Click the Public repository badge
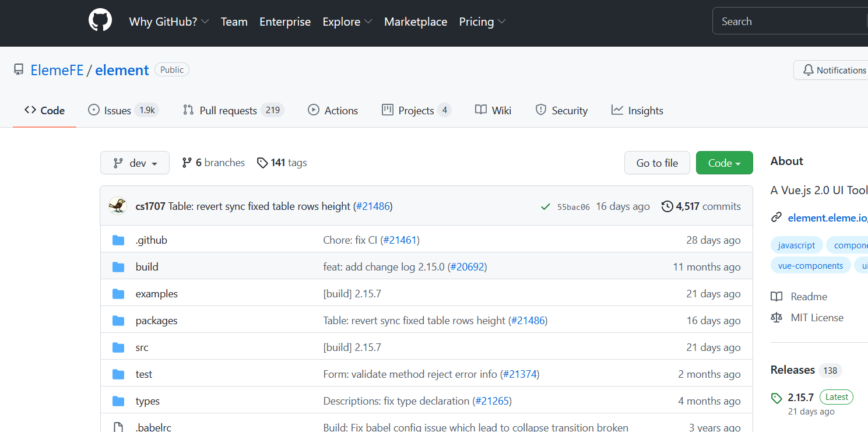Screen dimensions: 868x432 pos(172,69)
